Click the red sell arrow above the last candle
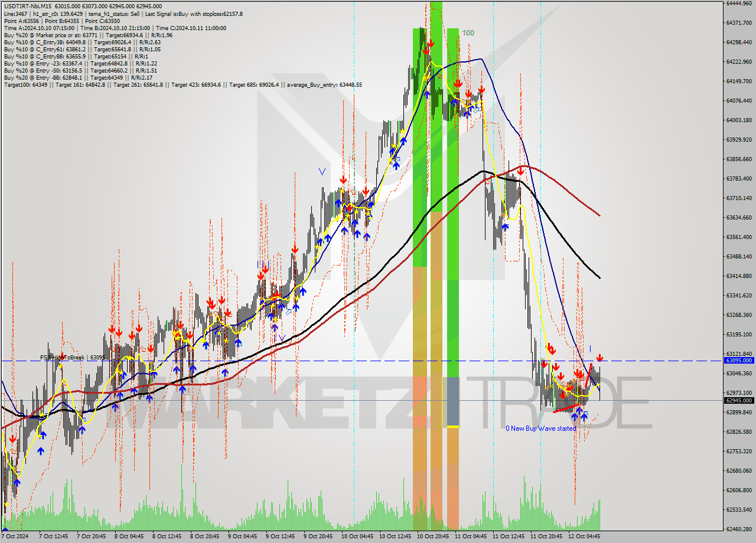The height and width of the screenshot is (543, 756). [x=599, y=358]
